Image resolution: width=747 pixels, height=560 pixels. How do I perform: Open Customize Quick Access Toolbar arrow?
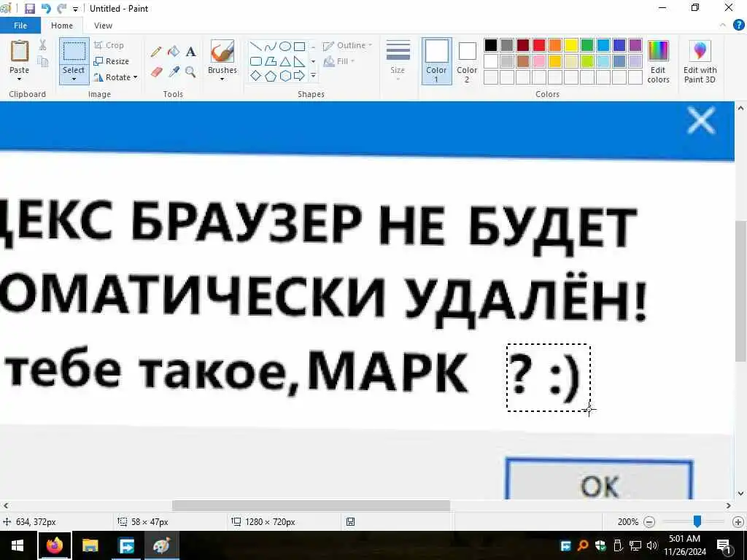point(75,9)
